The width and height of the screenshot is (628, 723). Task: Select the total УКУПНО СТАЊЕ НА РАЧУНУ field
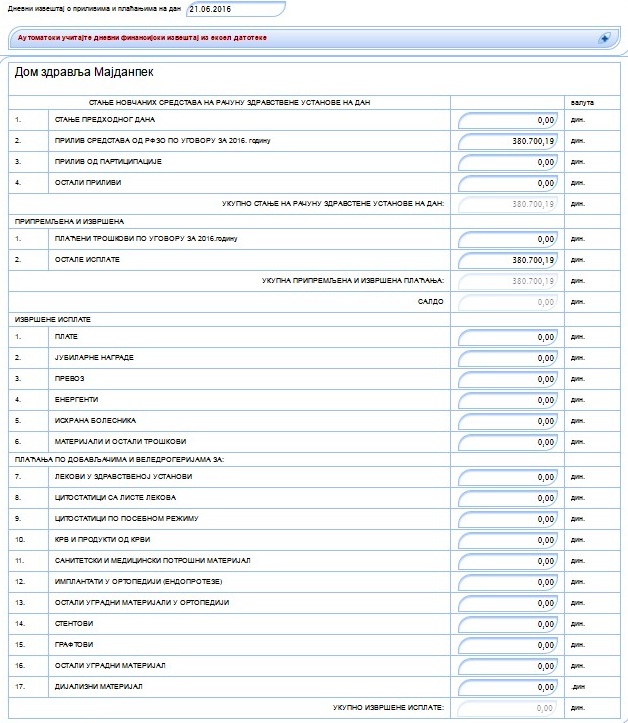point(508,204)
